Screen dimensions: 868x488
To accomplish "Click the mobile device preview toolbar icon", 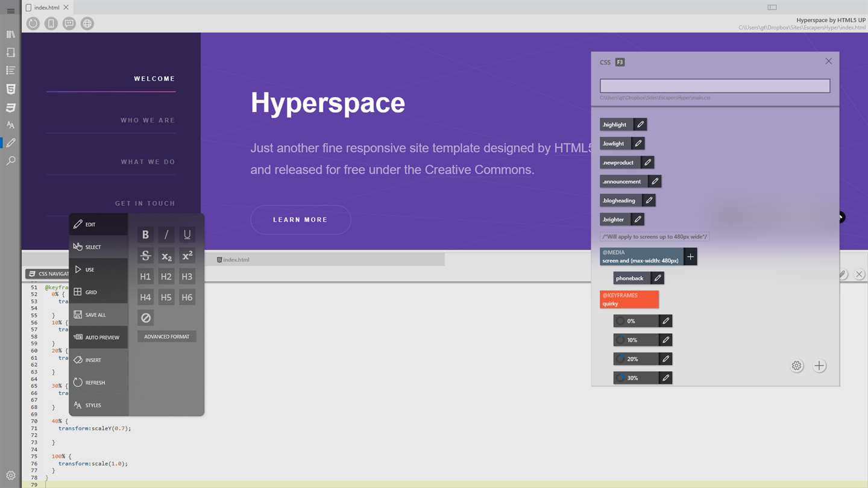I will [51, 23].
